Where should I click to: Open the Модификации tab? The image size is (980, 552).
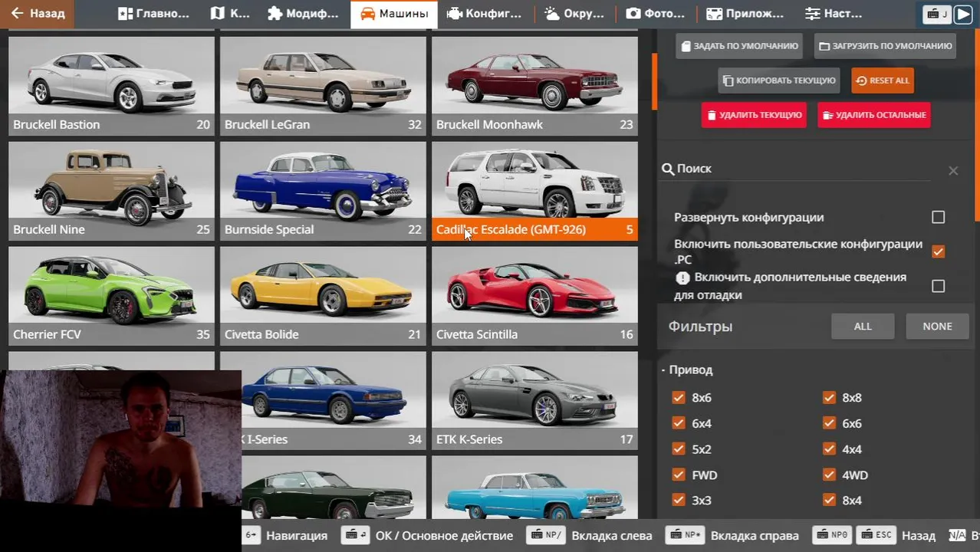304,14
